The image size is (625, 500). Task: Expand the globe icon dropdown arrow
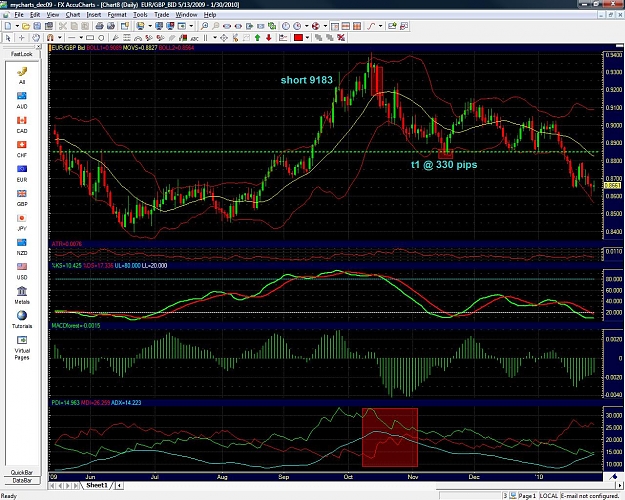pos(325,26)
